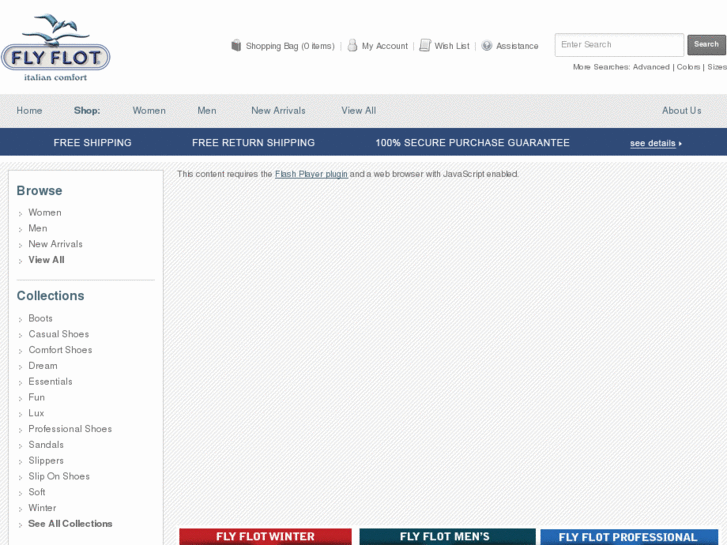The image size is (727, 545).
Task: Open the Flash Player plugin link
Action: pos(311,174)
